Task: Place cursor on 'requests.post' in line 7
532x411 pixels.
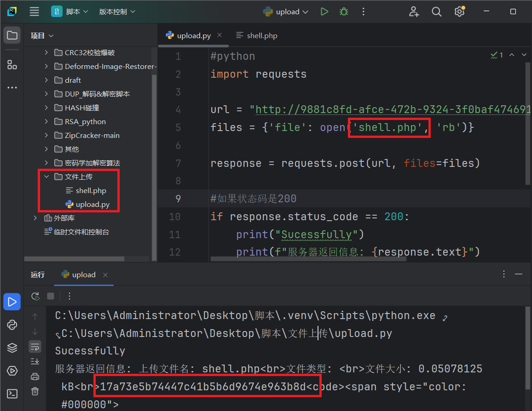Action: pyautogui.click(x=323, y=163)
